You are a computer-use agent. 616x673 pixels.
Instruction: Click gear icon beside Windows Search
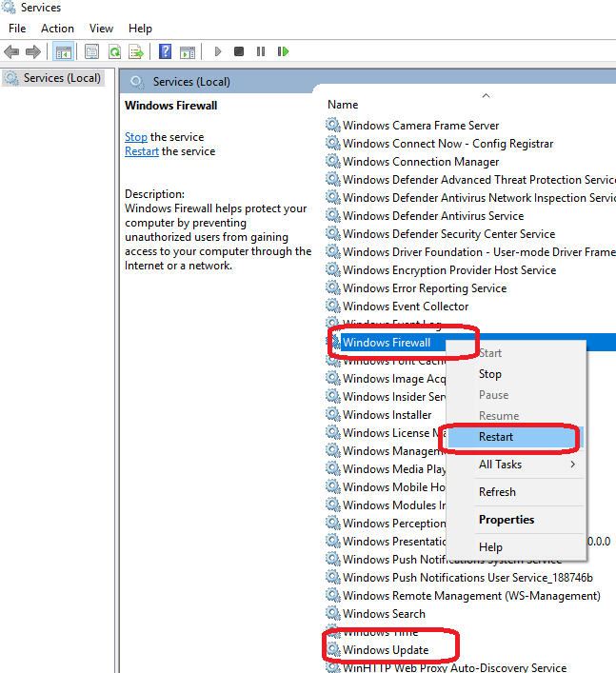pos(332,613)
